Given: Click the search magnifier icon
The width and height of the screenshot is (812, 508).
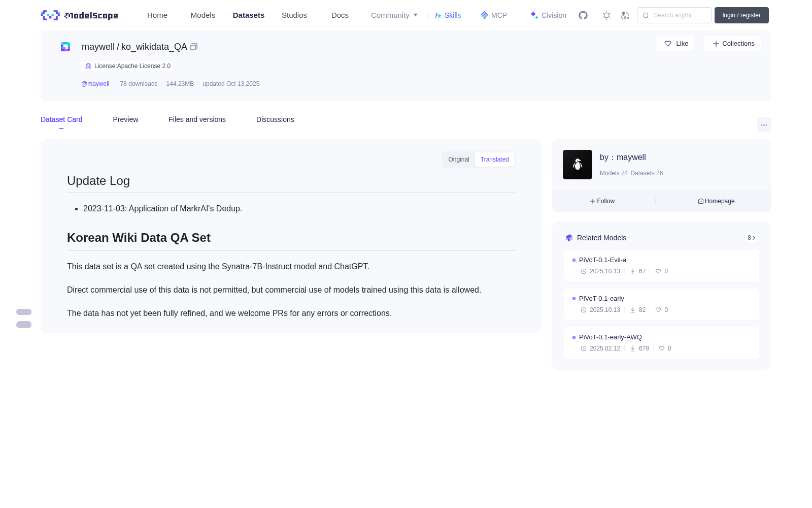Looking at the screenshot, I should click(646, 15).
